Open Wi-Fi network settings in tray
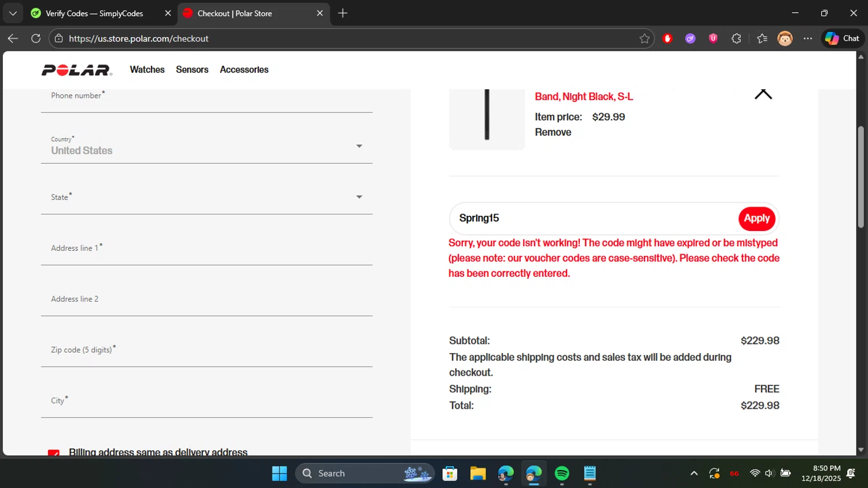Viewport: 868px width, 488px height. point(755,474)
